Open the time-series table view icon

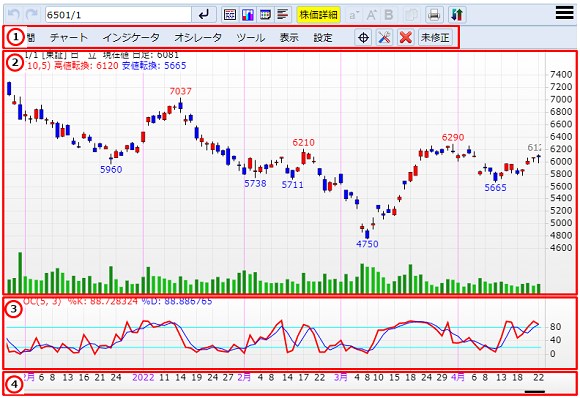[x=265, y=15]
